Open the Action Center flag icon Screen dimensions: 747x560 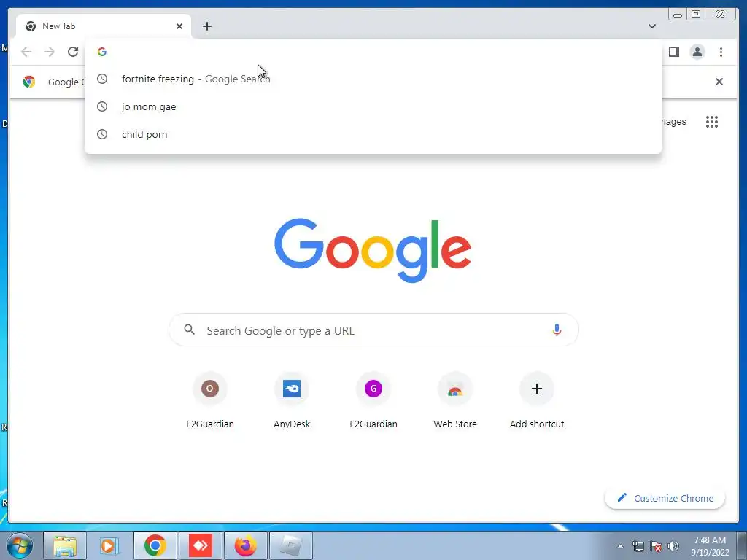pos(656,546)
